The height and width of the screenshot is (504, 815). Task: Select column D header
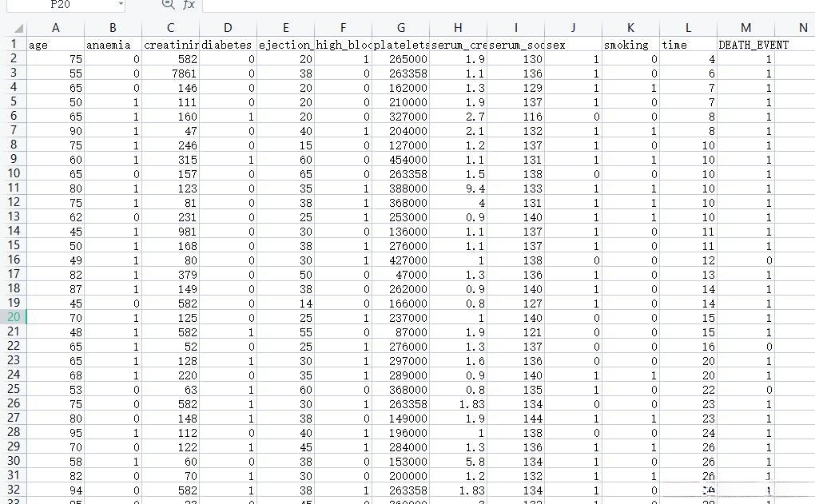pos(229,28)
